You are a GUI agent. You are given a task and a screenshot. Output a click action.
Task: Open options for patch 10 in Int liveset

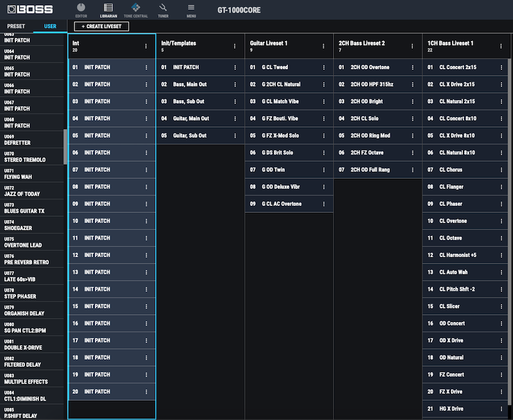click(146, 221)
